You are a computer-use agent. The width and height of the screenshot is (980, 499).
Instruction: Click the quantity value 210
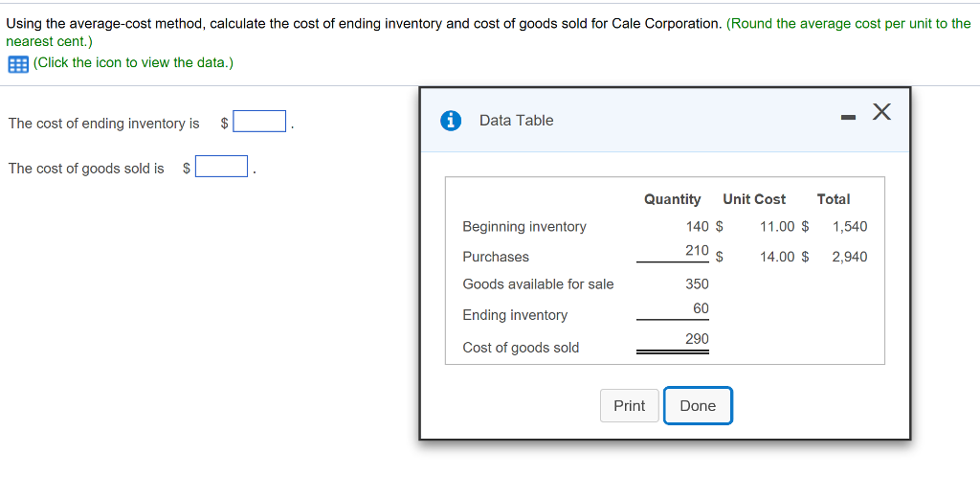click(697, 250)
